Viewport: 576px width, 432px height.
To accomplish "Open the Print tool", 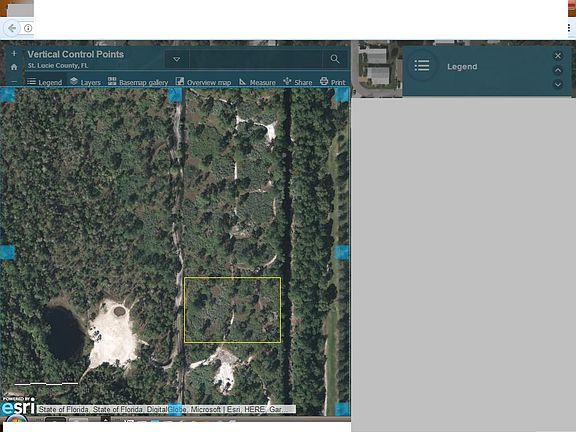I will [332, 82].
